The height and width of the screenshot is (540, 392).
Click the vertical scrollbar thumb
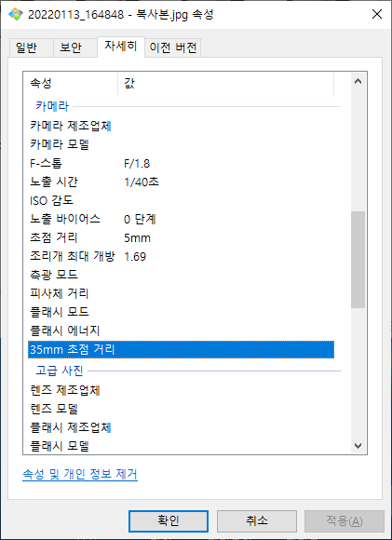pyautogui.click(x=358, y=260)
